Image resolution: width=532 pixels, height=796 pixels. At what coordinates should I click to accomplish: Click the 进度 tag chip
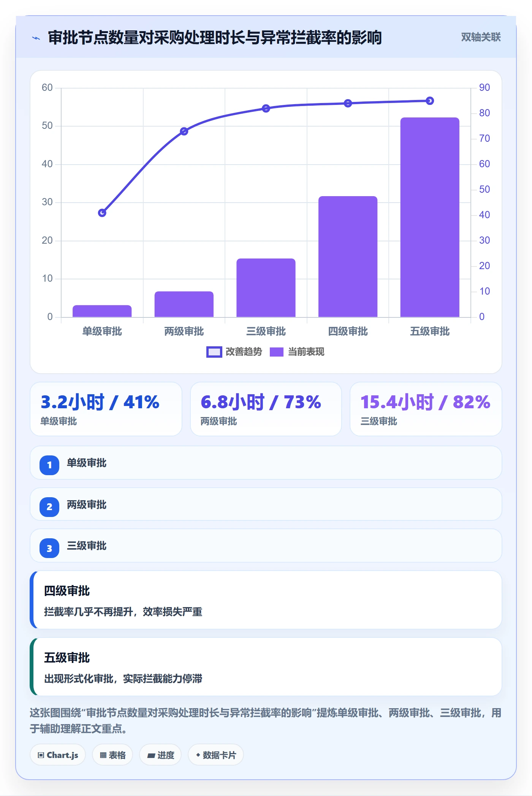click(160, 755)
